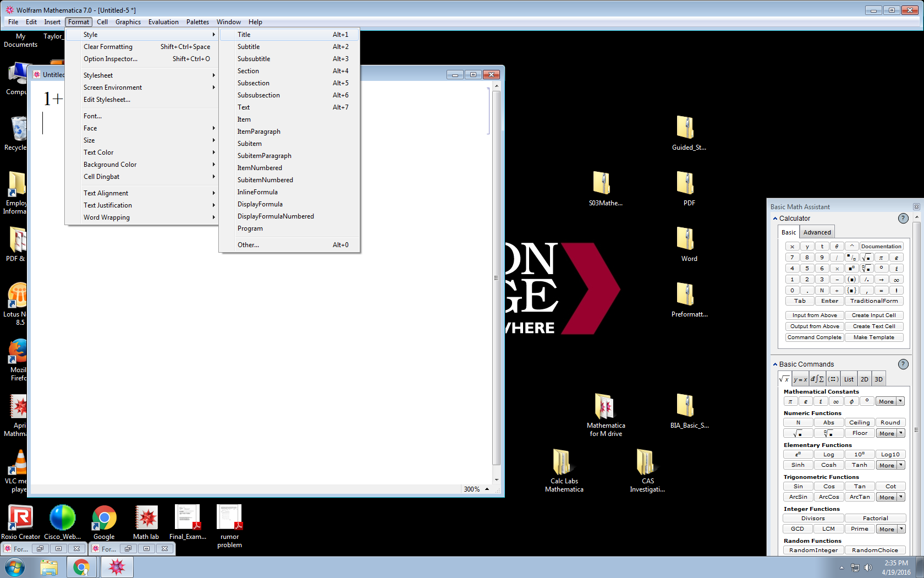Open the Option Inspector menu item
This screenshot has height=578, width=924.
click(x=142, y=59)
